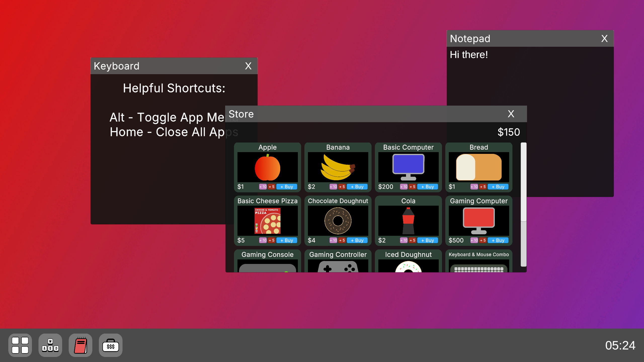Viewport: 644px width, 362px height.
Task: Add 10 Apples with +10 button
Action: point(263,187)
